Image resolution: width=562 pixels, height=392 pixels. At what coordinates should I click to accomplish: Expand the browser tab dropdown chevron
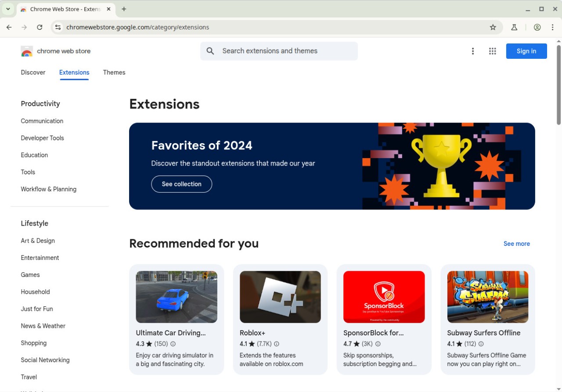click(x=8, y=9)
